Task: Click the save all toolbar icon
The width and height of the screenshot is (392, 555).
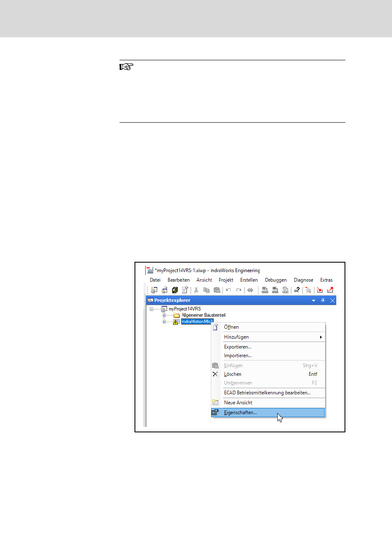Action: pyautogui.click(x=175, y=290)
